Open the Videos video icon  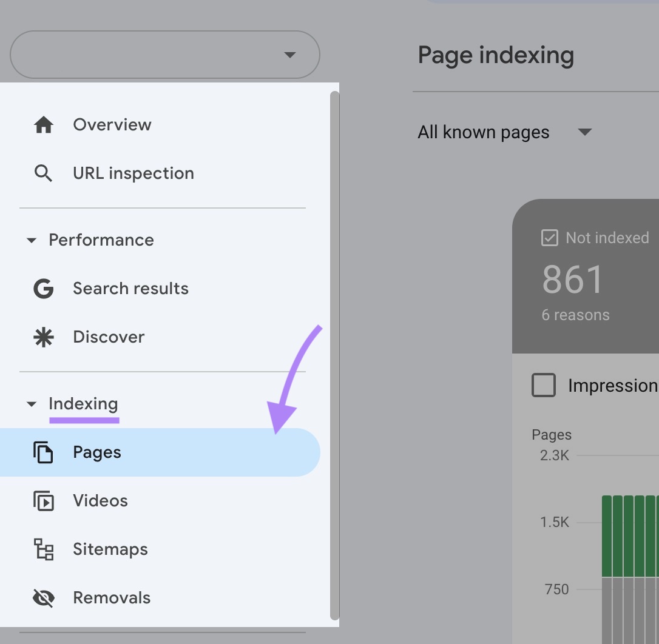click(x=43, y=500)
